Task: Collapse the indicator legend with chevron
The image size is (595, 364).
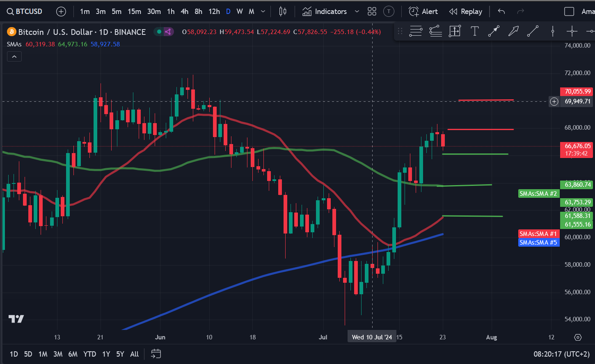Action: (x=14, y=57)
